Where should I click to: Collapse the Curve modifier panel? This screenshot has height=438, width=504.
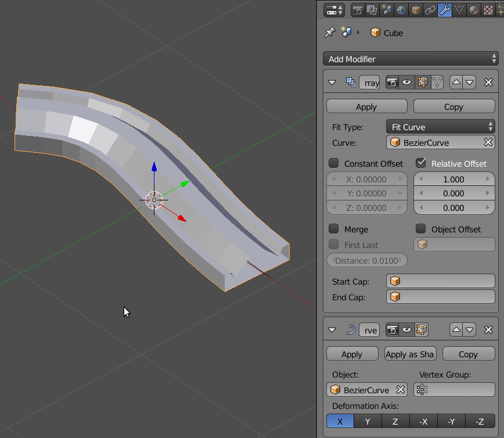click(332, 329)
